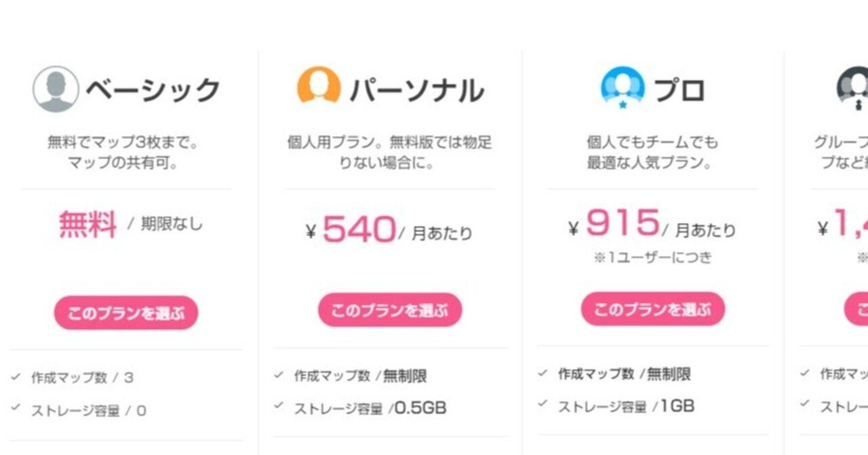
Task: Choose the Basic plan with このプランを選ぶ
Action: click(x=126, y=313)
